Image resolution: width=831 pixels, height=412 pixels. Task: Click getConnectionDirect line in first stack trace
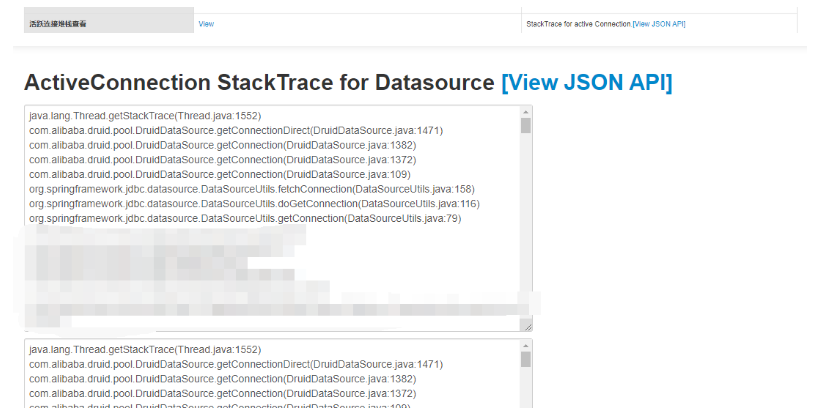pos(236,130)
